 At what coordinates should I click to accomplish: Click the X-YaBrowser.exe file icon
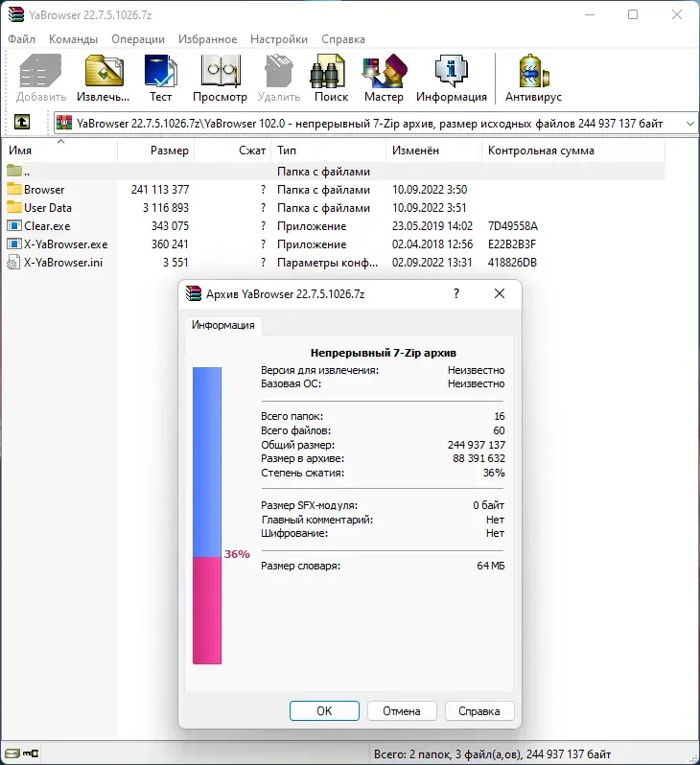pyautogui.click(x=14, y=243)
